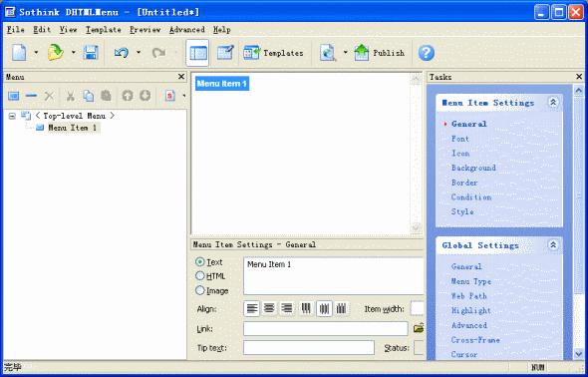Open the Template menu
Screen dimensions: 588x377
click(x=103, y=30)
